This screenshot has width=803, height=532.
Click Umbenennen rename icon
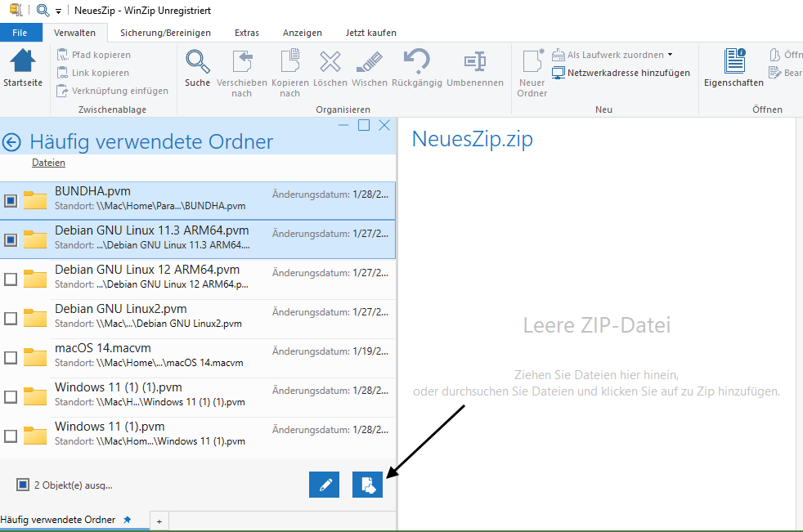(475, 61)
